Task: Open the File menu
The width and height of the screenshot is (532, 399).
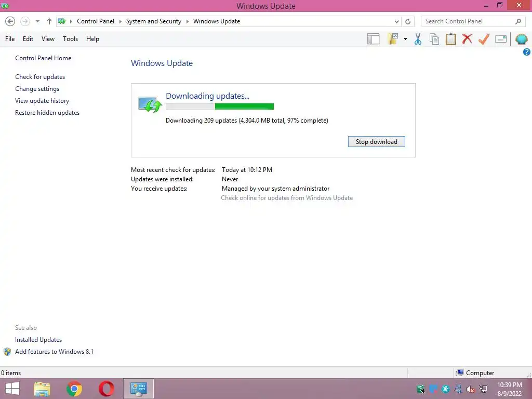Action: [10, 39]
